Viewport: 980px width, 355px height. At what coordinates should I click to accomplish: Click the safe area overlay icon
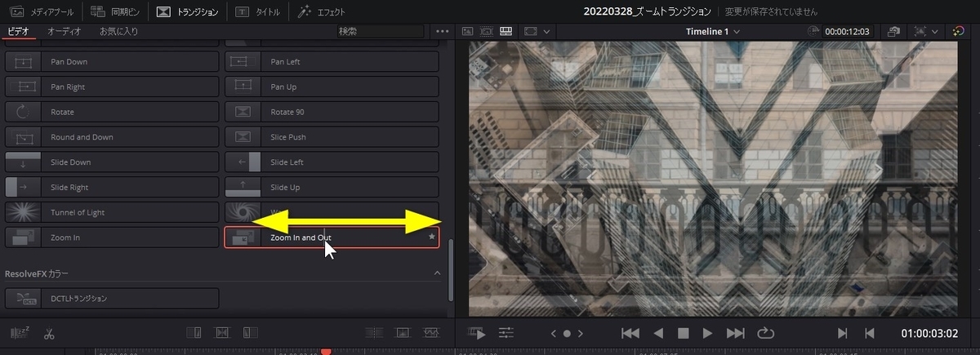pyautogui.click(x=921, y=31)
